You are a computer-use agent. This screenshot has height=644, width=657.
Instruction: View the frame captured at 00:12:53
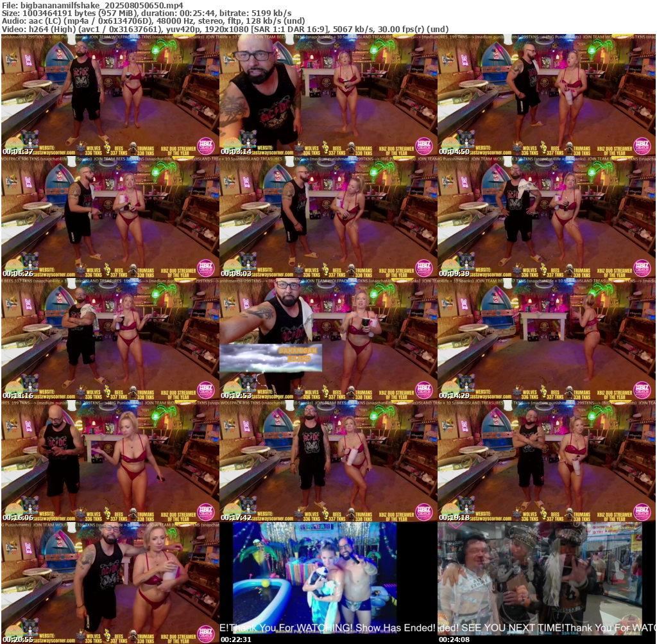(328, 339)
